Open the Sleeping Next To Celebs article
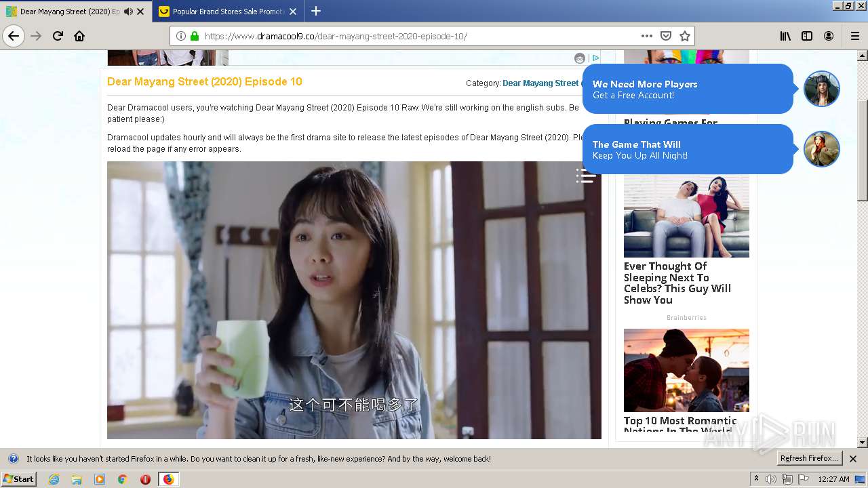This screenshot has width=868, height=488. tap(677, 283)
